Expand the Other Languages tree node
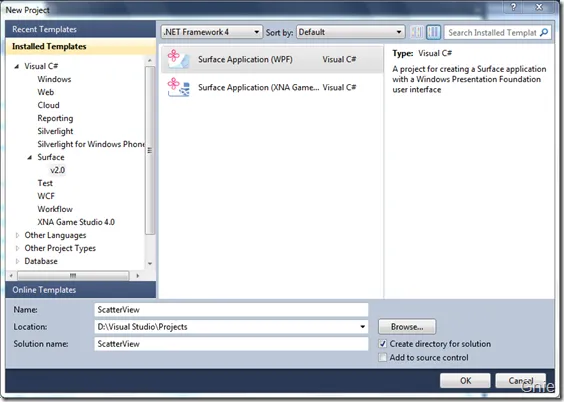Viewport: 564px width, 402px height. point(17,235)
